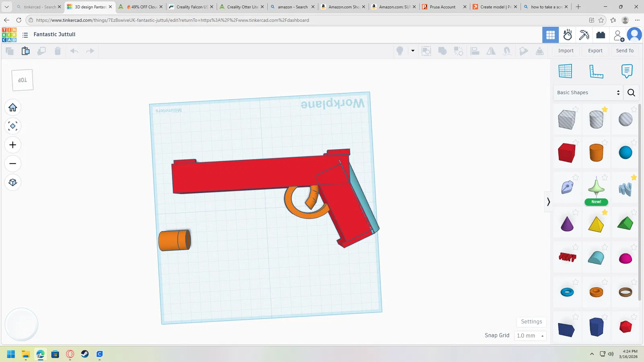The width and height of the screenshot is (644, 362).
Task: Invite people with add-user icon
Action: [x=619, y=35]
